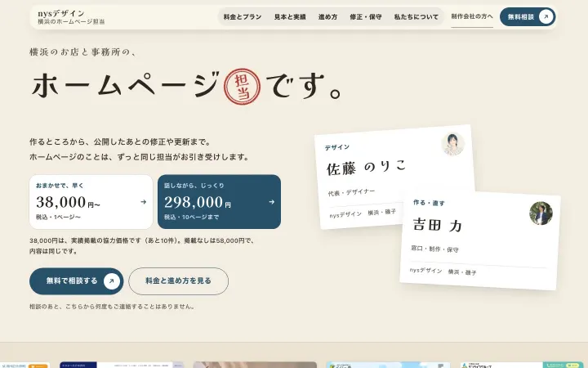Click the 相談のあと、こちらから note text

[x=113, y=307]
